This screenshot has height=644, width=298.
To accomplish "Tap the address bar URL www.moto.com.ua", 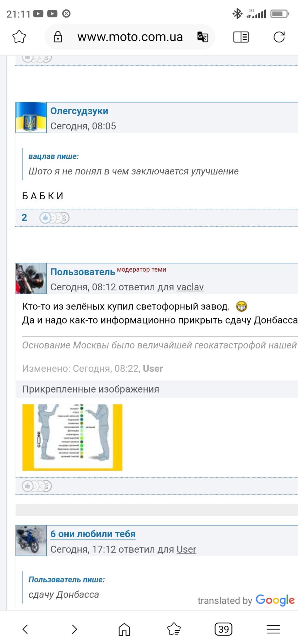I will coord(130,37).
